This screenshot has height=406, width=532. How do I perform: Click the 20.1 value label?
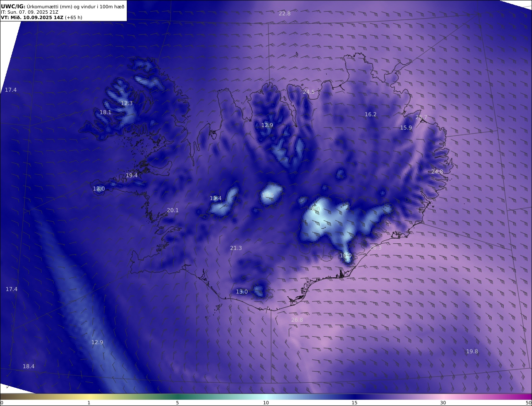173,210
